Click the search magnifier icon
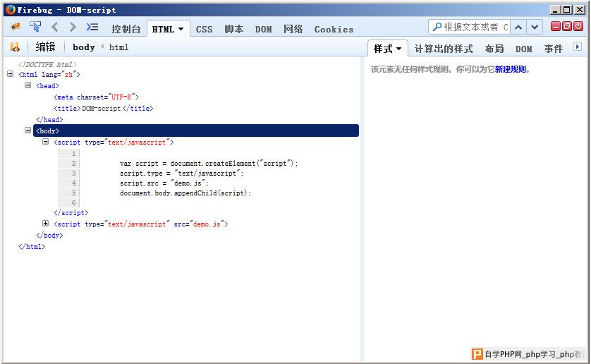This screenshot has height=364, width=591. (x=437, y=27)
